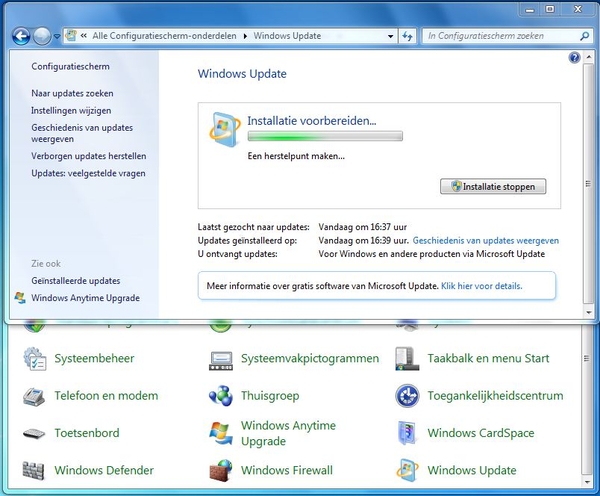Screen dimensions: 600x496
Task: Open 'Windows Defender' label
Action: (x=104, y=470)
